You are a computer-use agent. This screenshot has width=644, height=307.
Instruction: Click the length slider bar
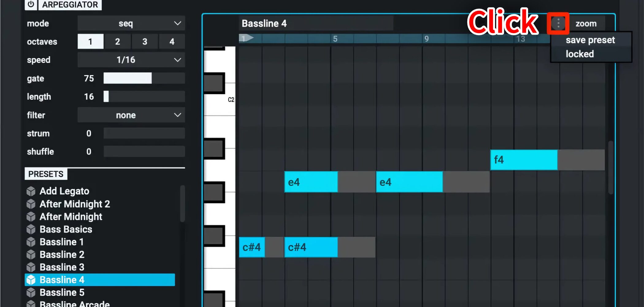[x=144, y=96]
